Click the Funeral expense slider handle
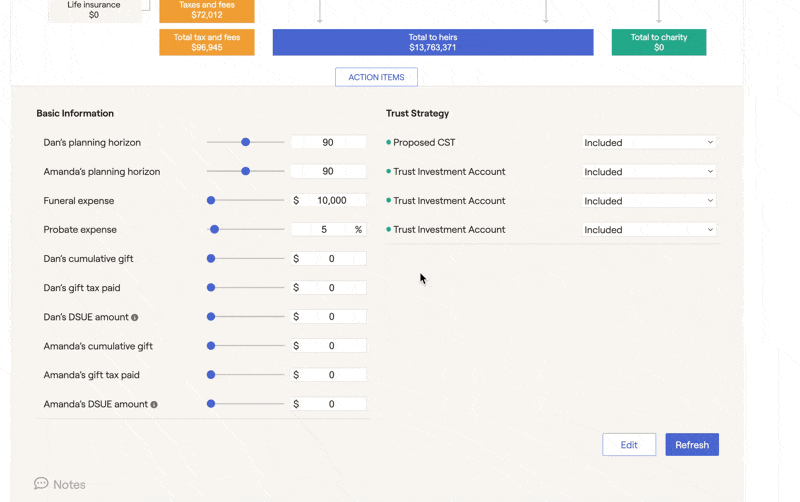This screenshot has height=502, width=800. pyautogui.click(x=211, y=200)
